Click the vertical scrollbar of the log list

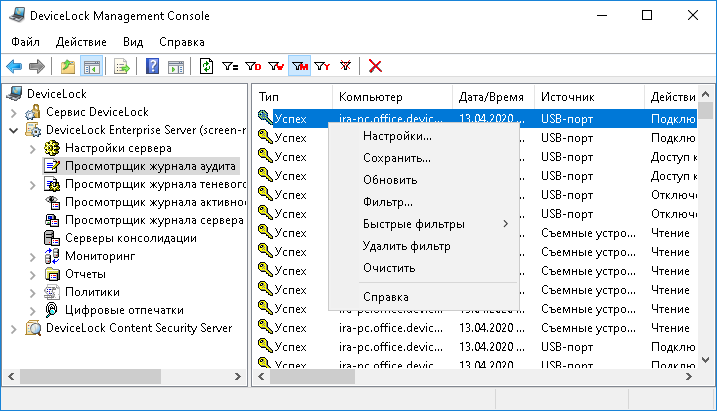point(706,240)
